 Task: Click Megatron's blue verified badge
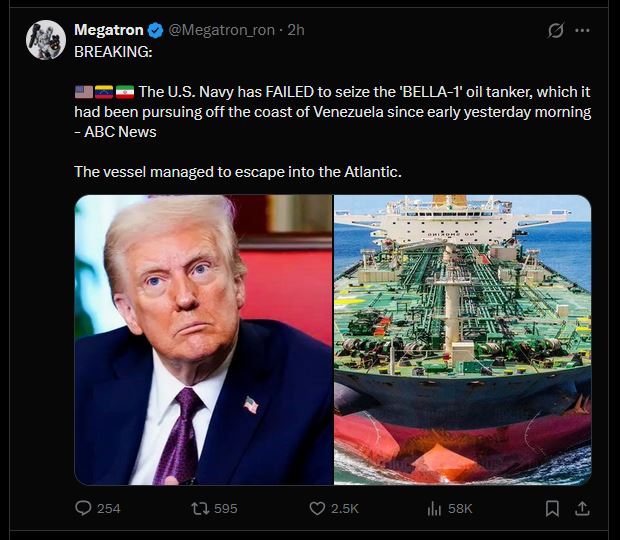[155, 30]
